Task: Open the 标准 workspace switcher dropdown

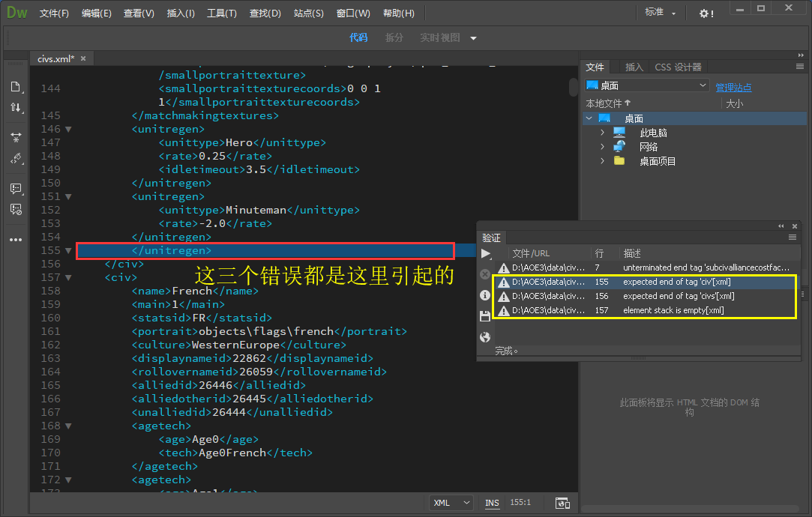Action: 660,13
